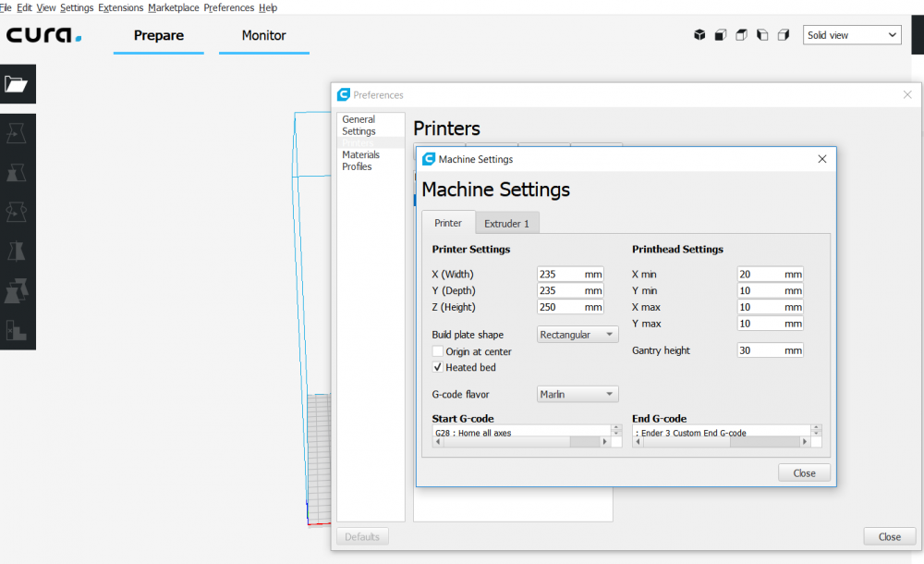
Task: Click the Open File folder icon
Action: click(x=16, y=84)
